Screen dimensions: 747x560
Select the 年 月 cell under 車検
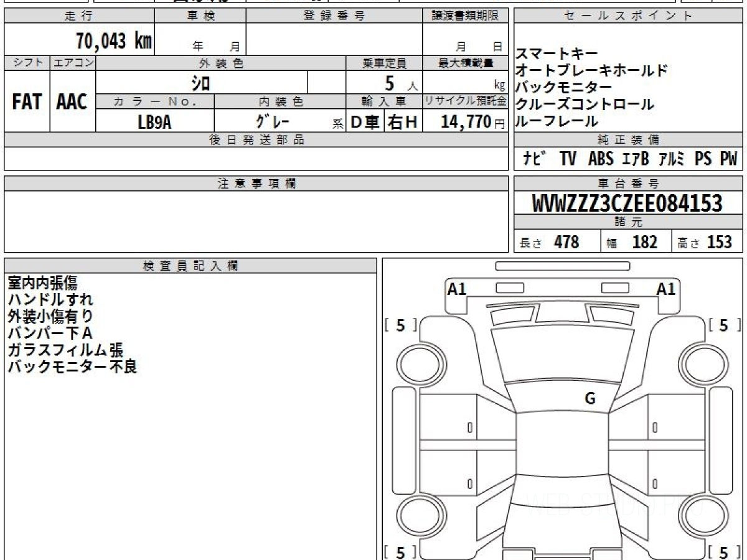[200, 40]
